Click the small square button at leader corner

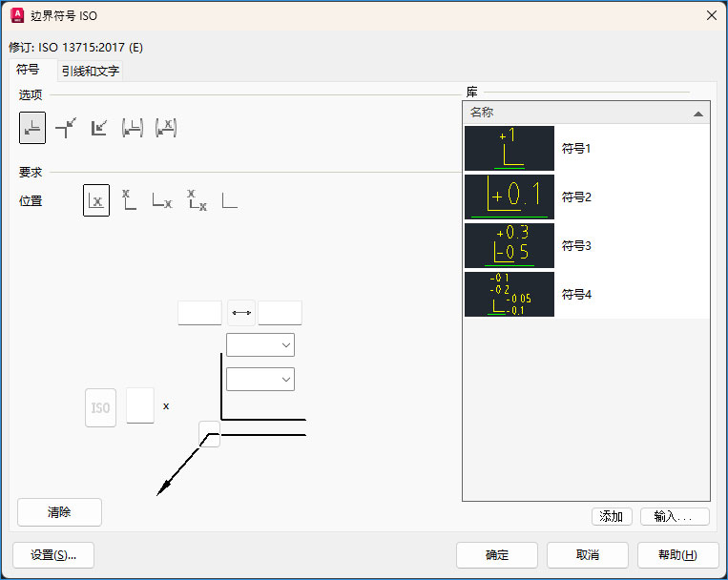209,434
